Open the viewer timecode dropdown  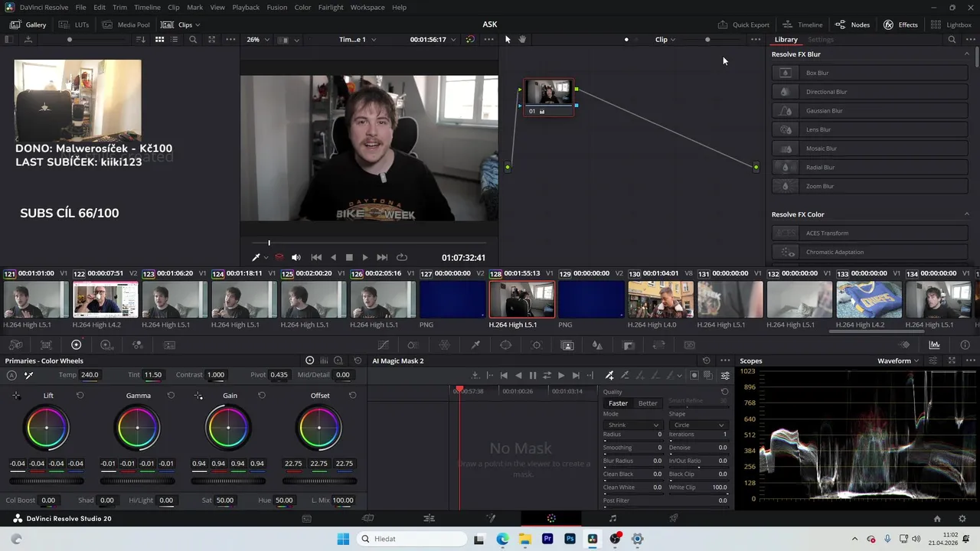coord(433,40)
